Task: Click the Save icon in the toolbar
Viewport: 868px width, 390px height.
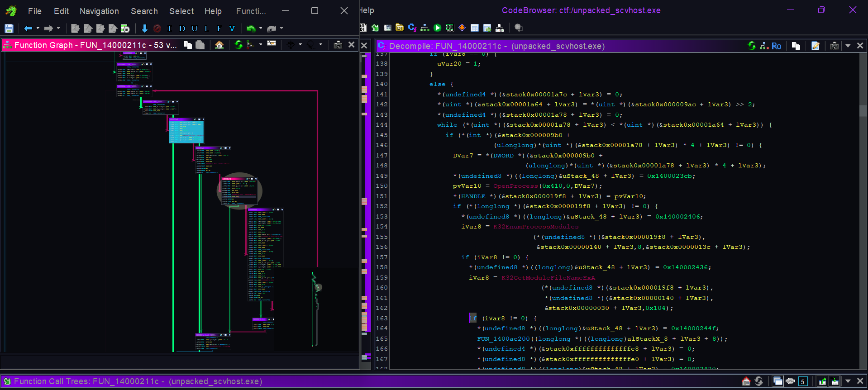Action: (9, 29)
